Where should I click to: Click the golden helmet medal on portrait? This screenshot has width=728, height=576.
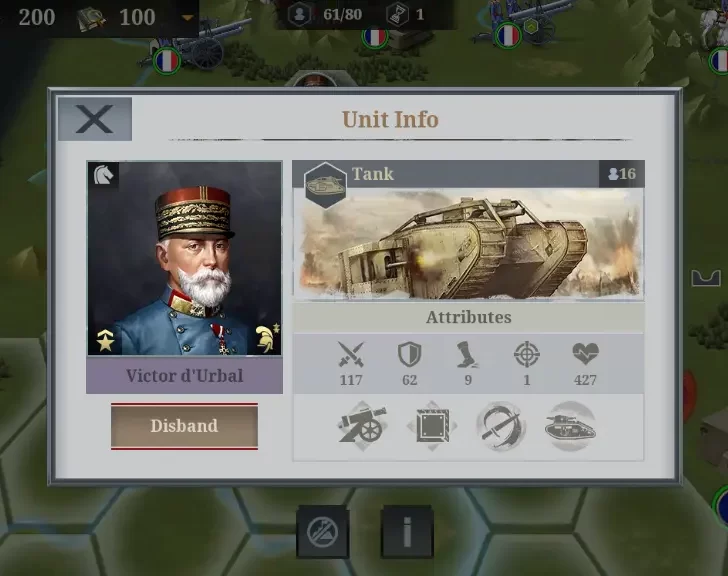click(266, 338)
